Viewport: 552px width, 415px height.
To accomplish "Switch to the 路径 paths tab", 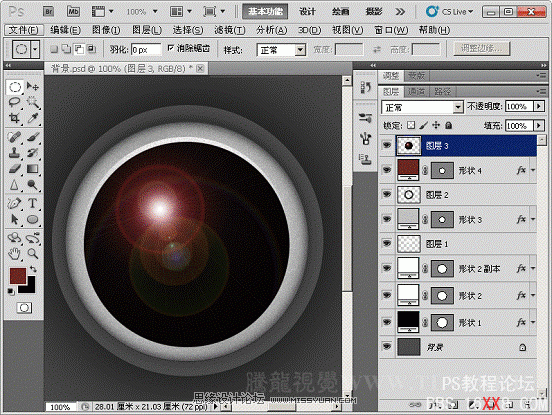I will tap(443, 92).
